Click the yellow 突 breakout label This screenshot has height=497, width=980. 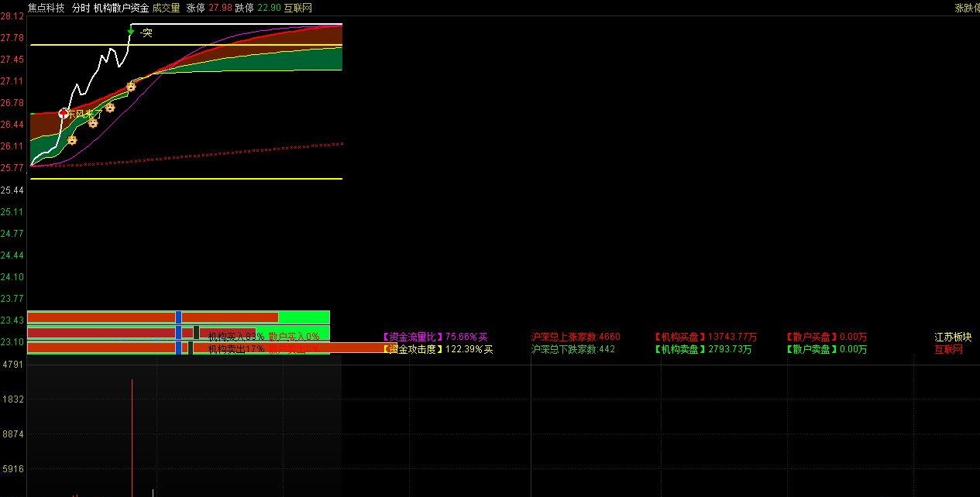tap(147, 33)
